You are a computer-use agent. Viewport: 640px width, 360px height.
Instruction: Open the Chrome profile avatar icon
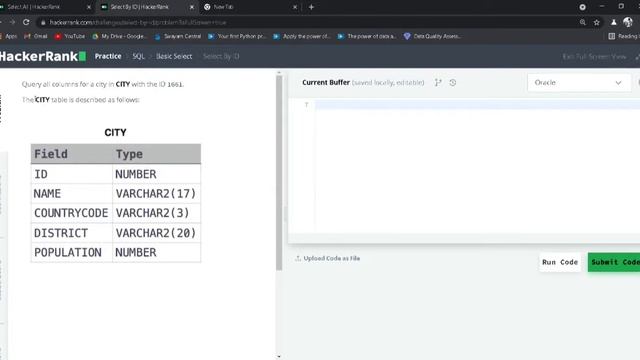tap(628, 22)
